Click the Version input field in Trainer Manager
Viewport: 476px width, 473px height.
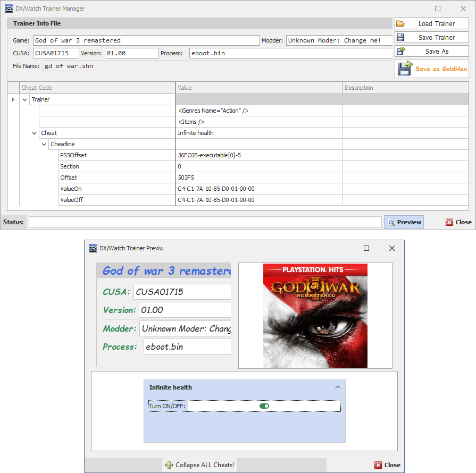(x=132, y=53)
